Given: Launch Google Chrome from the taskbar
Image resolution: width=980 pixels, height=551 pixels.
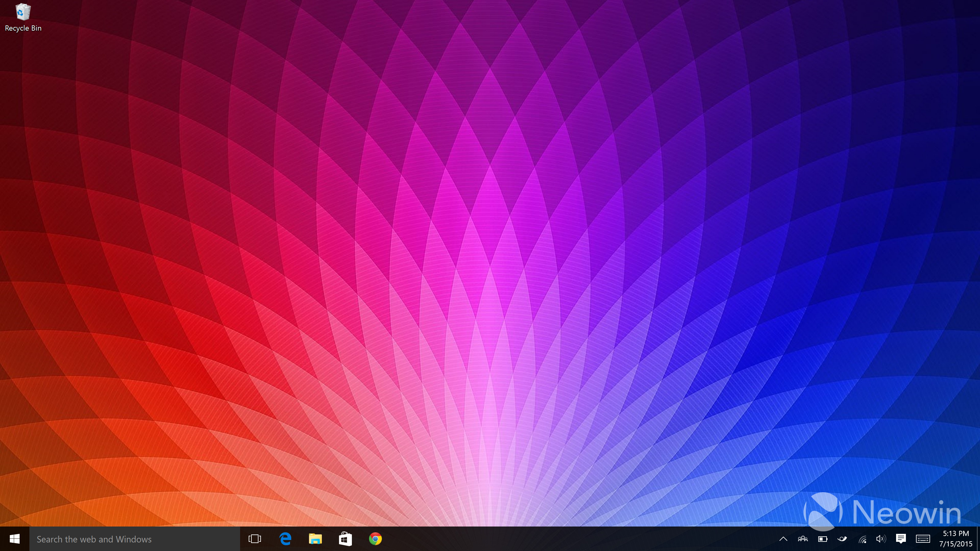Looking at the screenshot, I should click(375, 539).
